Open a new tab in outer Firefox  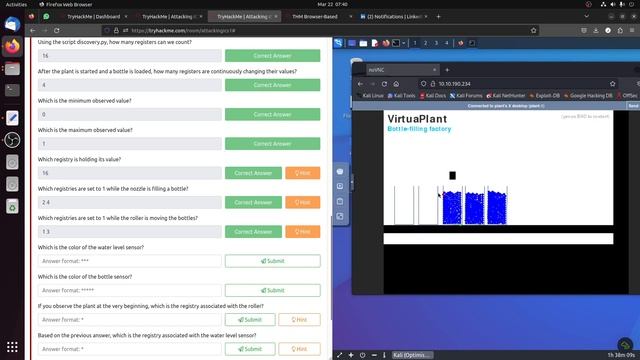point(438,17)
